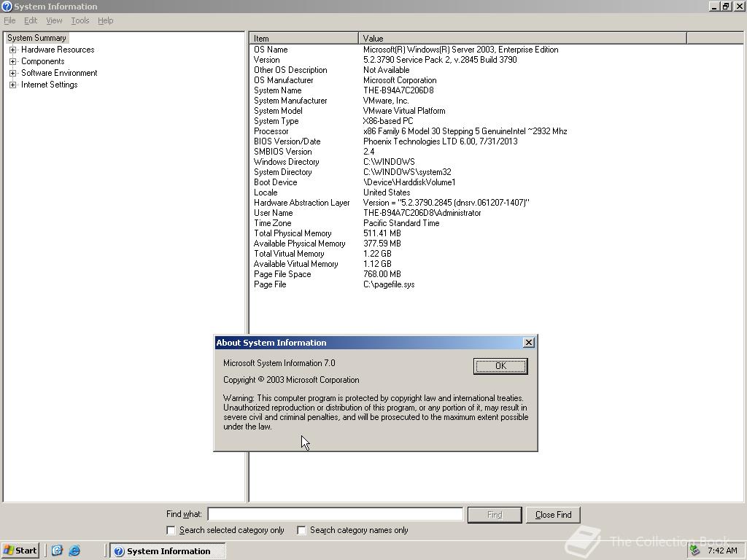Click the Pacific Standard Time value

[401, 223]
